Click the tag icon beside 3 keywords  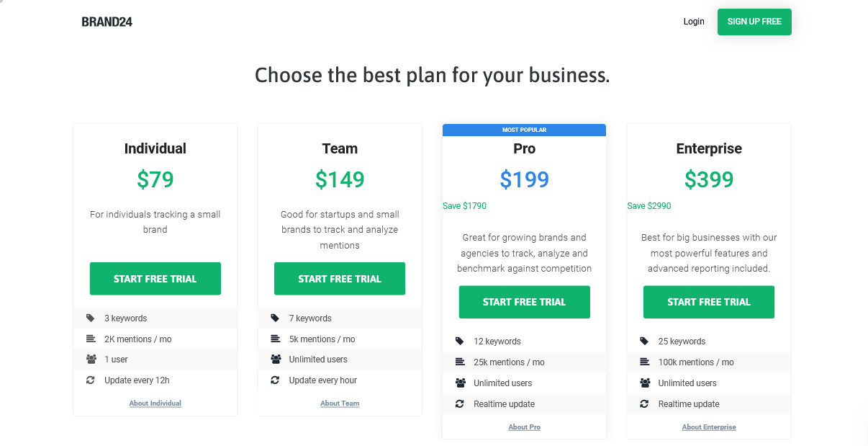tap(90, 318)
